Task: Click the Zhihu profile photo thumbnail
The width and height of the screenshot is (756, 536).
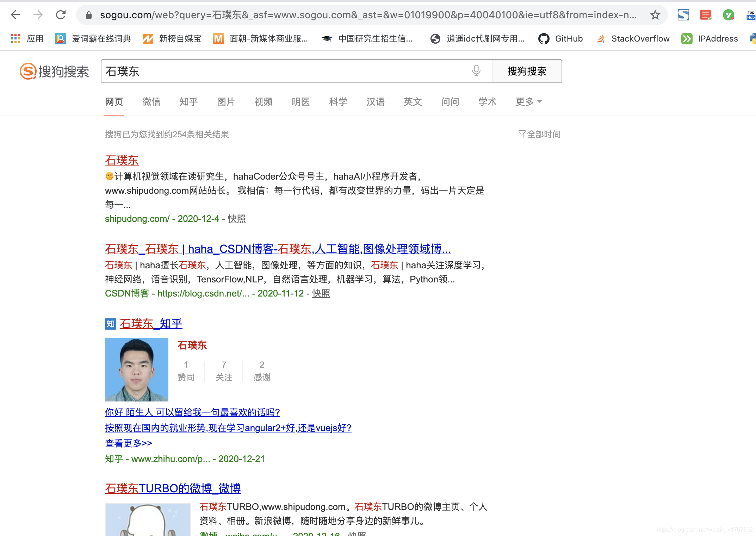Action: pyautogui.click(x=137, y=369)
